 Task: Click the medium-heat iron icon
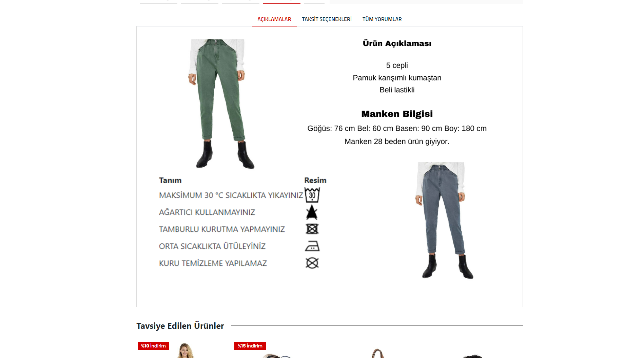click(312, 246)
